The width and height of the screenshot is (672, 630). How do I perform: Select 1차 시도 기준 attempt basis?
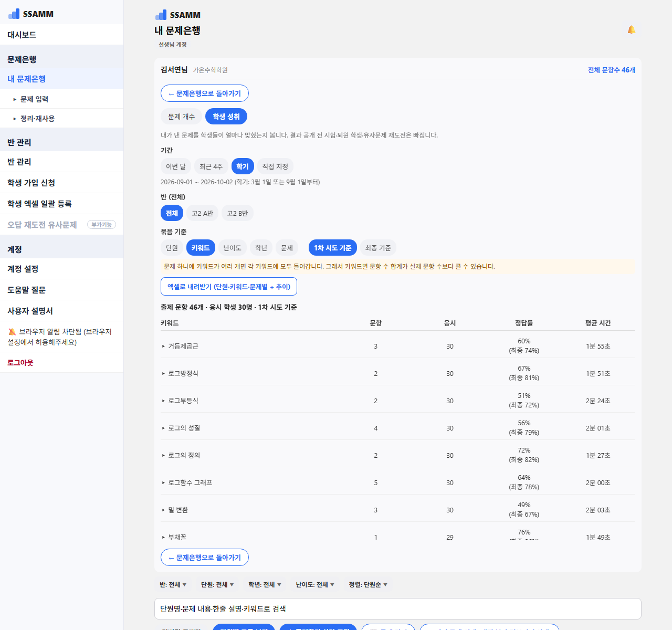333,248
